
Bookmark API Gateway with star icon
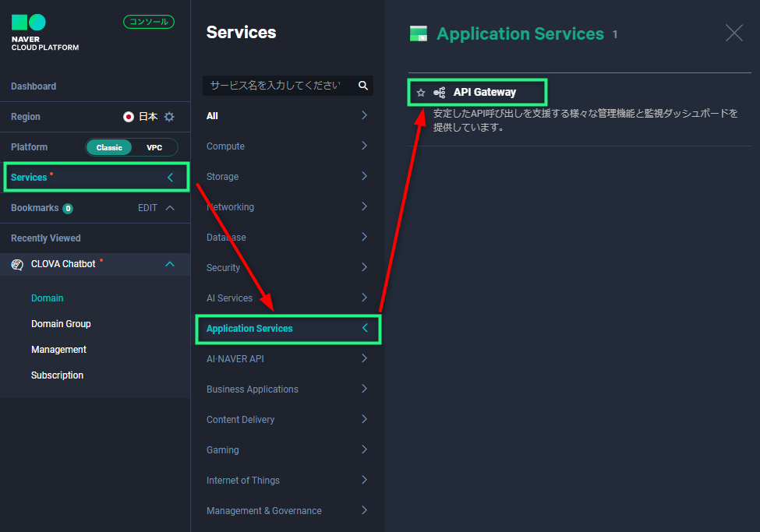(421, 93)
